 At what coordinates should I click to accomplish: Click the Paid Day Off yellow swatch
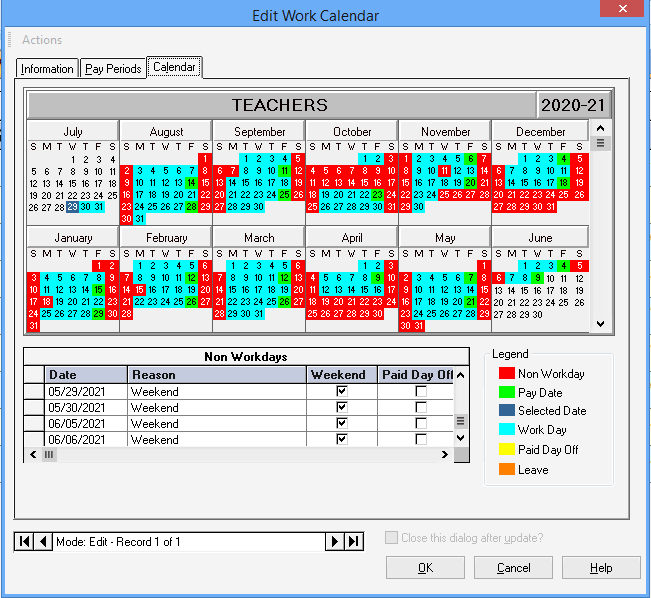pyautogui.click(x=507, y=449)
